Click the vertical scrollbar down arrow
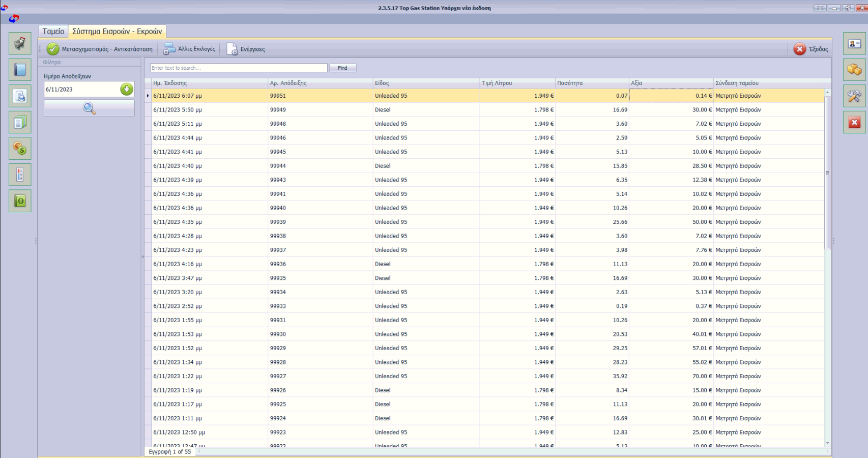 point(828,443)
